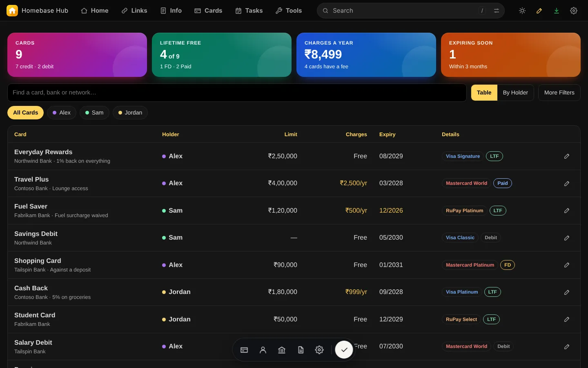Screen dimensions: 588x368
Task: Open the Tools nav item
Action: (289, 11)
